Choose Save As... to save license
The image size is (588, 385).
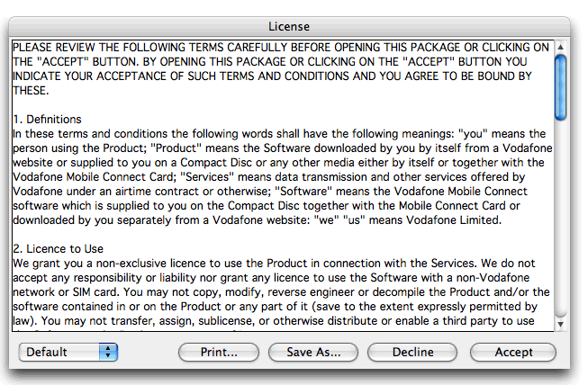[x=313, y=352]
